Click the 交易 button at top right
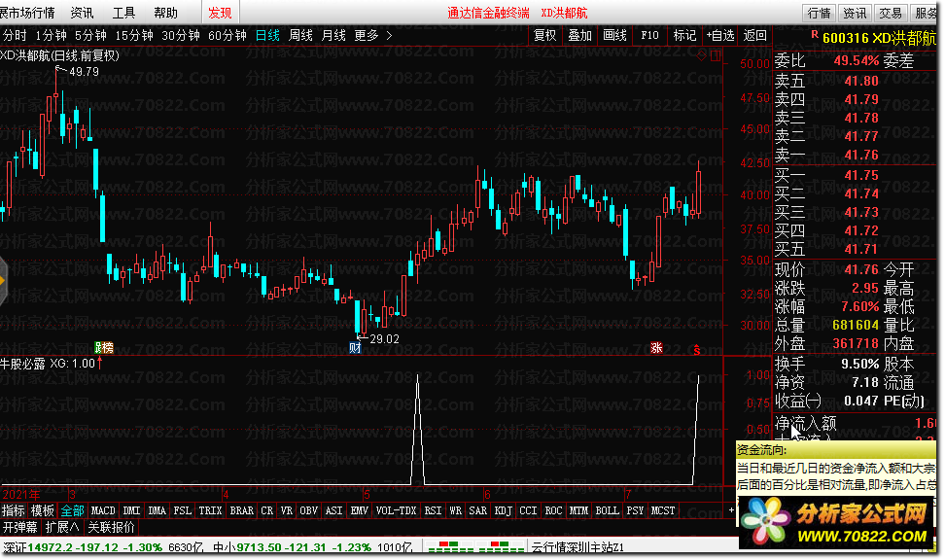The height and width of the screenshot is (560, 945). pos(891,13)
